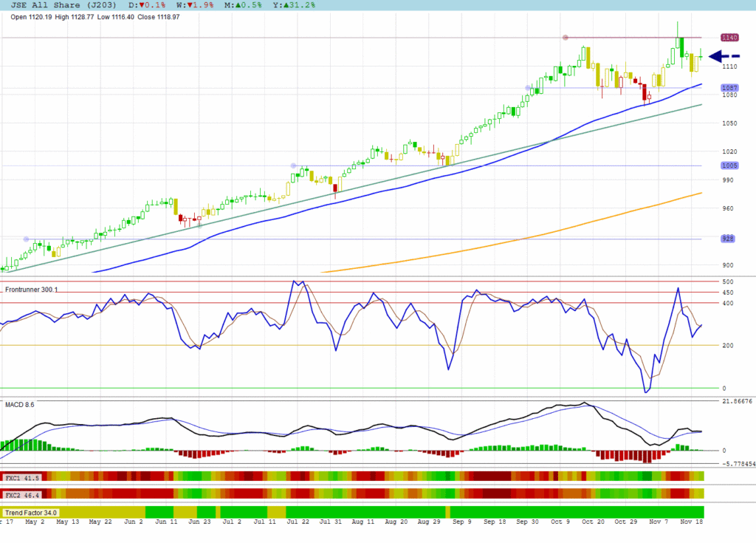Click the FXC1 41.5 heat strip label
Screen dimensions: 756x543
click(21, 478)
